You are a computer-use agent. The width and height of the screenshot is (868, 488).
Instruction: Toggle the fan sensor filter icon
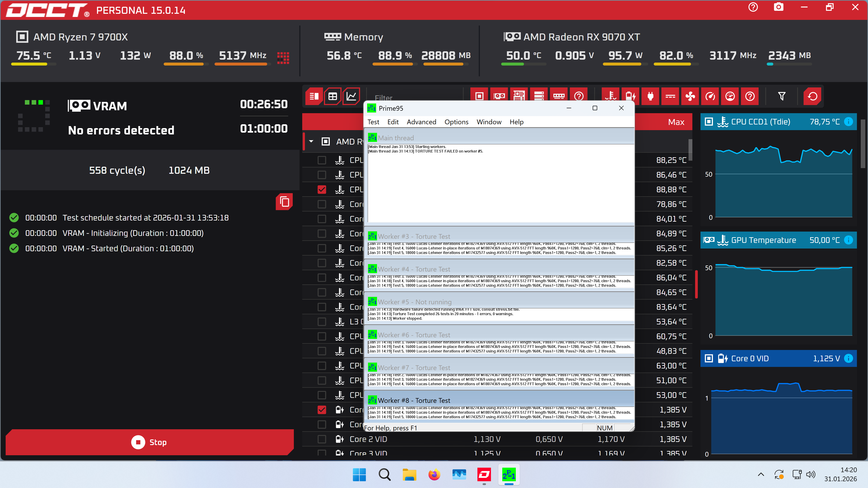pos(690,96)
